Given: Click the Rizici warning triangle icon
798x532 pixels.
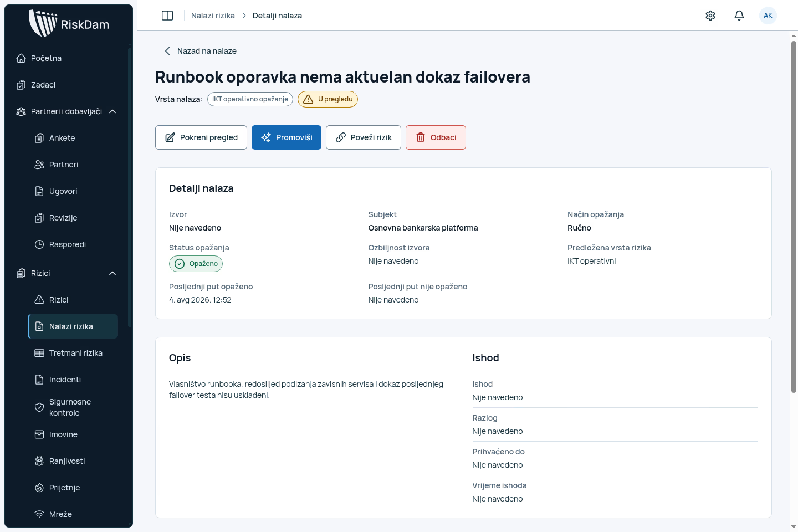Looking at the screenshot, I should pyautogui.click(x=39, y=300).
